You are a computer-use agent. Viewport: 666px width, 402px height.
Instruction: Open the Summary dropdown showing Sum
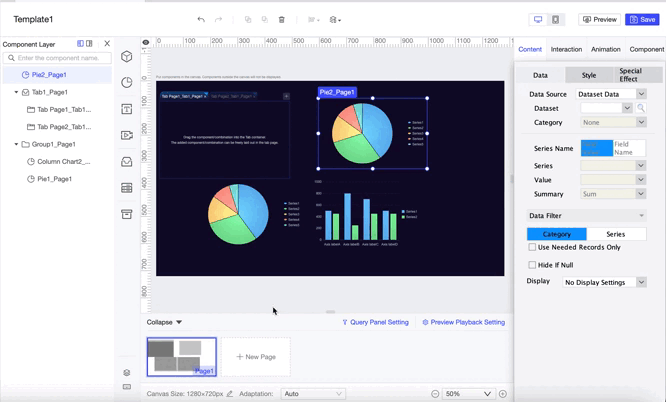(613, 194)
